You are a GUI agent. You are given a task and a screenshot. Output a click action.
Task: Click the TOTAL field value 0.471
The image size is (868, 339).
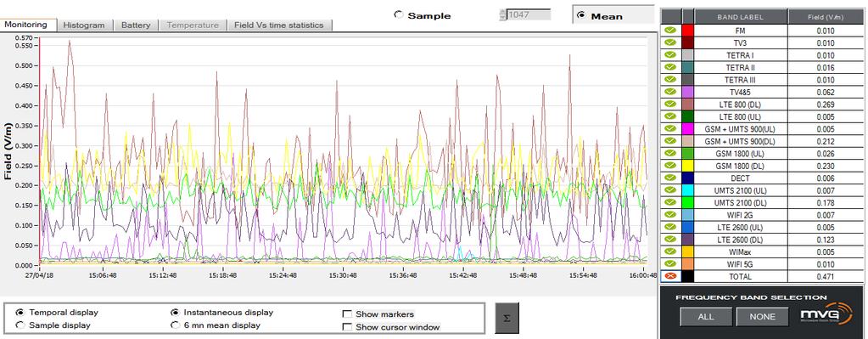[x=825, y=276]
